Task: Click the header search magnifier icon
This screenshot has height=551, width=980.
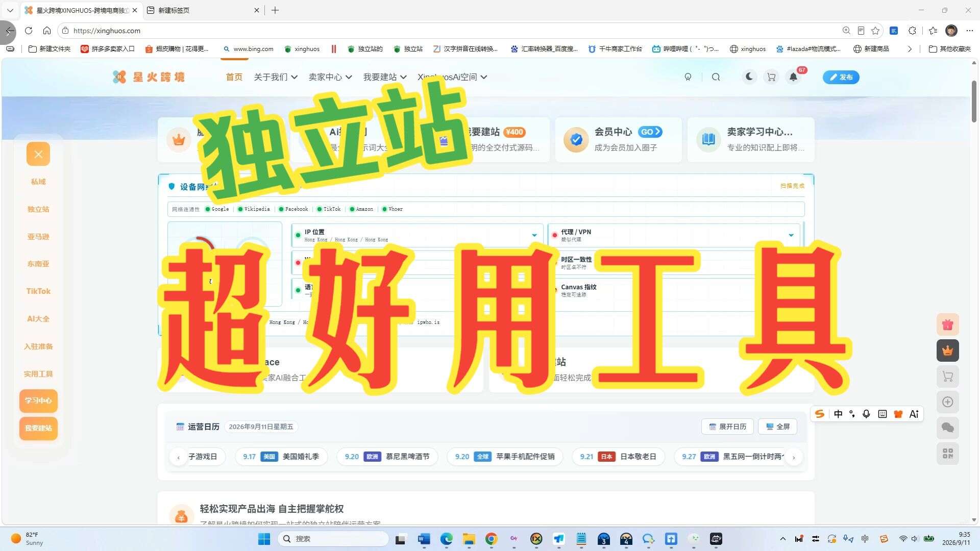Action: 716,77
